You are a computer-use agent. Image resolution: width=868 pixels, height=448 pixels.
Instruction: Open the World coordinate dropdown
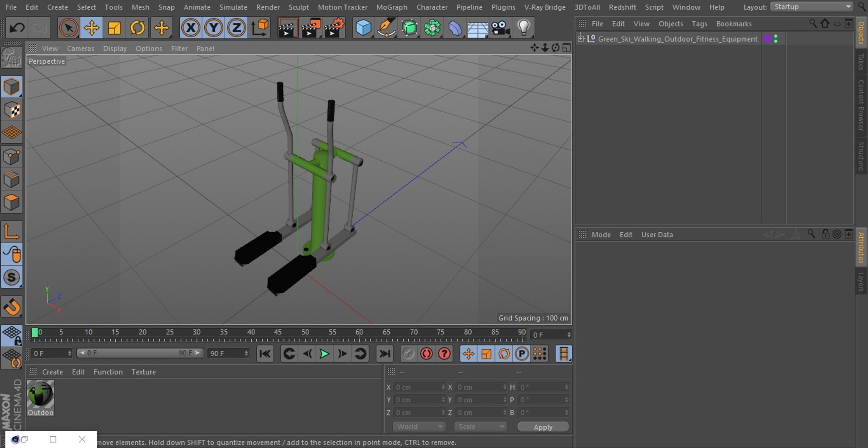click(419, 427)
